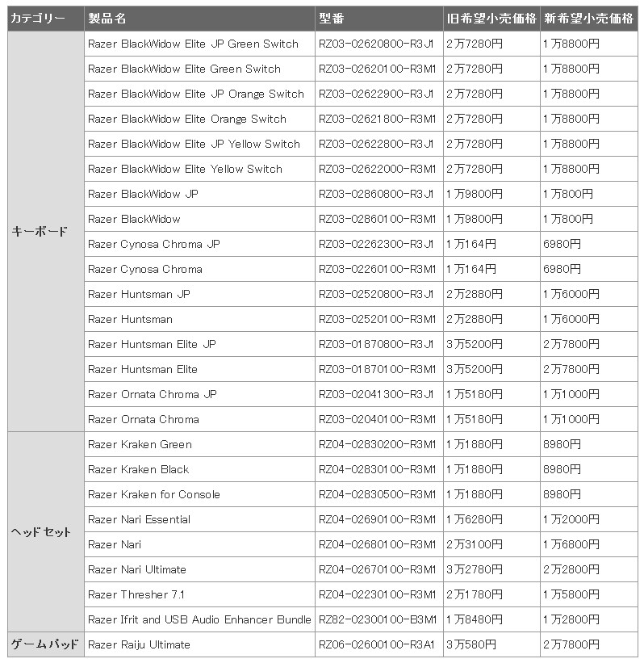Click the 製品名 column header

[199, 19]
